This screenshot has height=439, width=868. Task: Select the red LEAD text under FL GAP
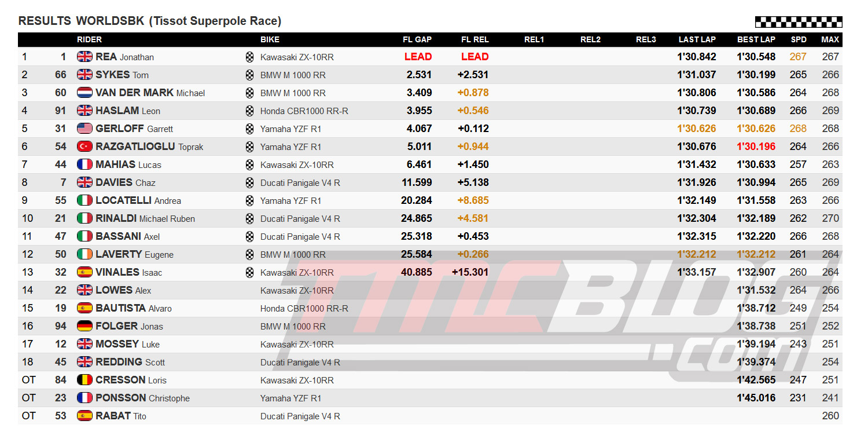pos(418,57)
